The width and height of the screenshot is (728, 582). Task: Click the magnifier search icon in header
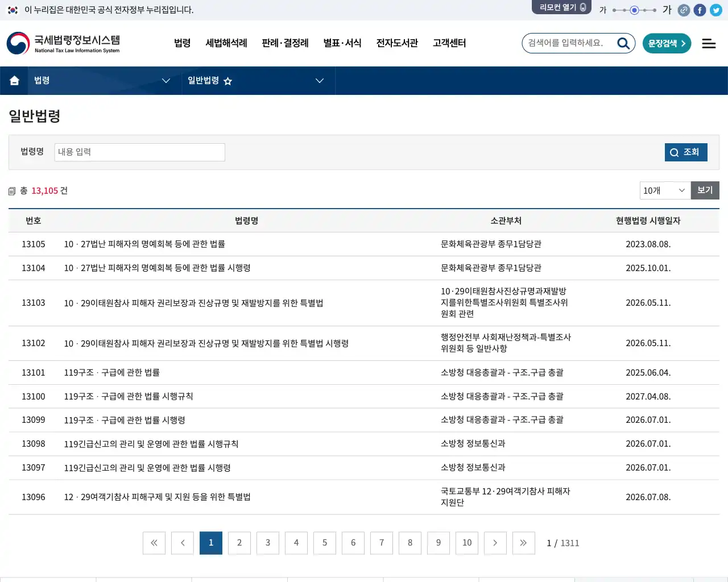coord(623,43)
